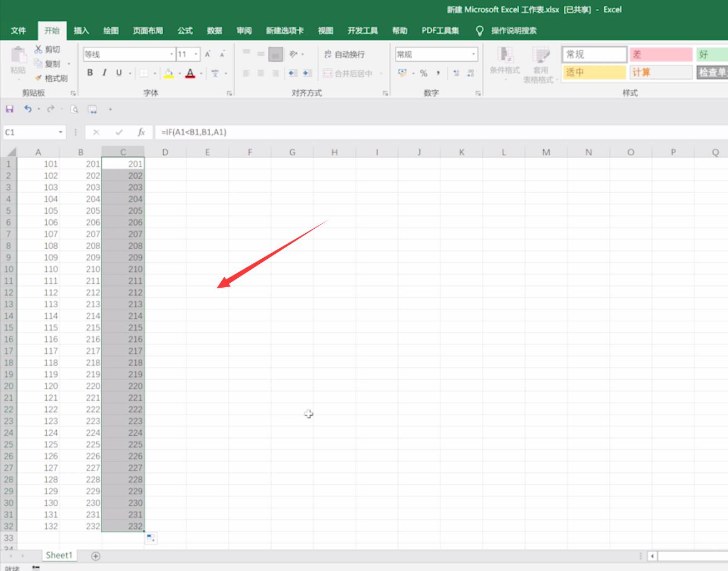Viewport: 728px width, 571px height.
Task: Click the Save icon in quick access toolbar
Action: click(9, 109)
